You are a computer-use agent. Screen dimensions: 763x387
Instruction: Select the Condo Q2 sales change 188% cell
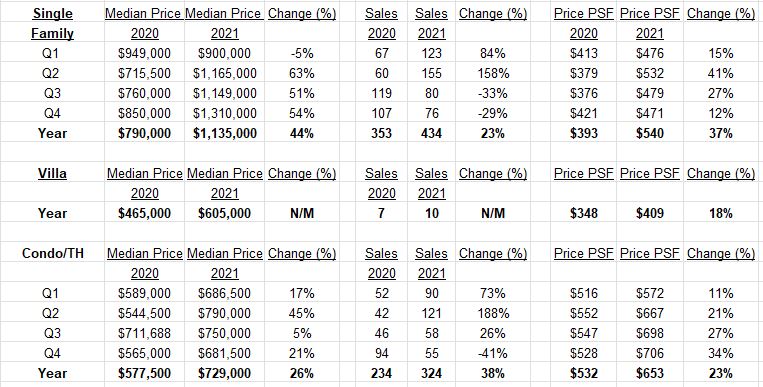pyautogui.click(x=492, y=313)
